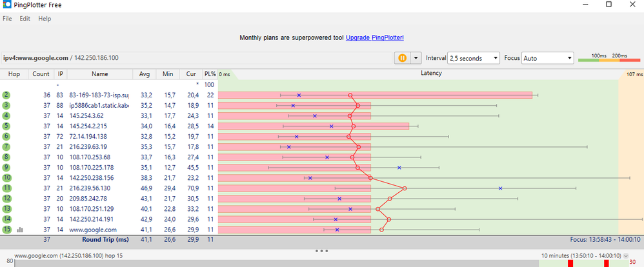Select hop 7 green circle icon

(x=6, y=146)
